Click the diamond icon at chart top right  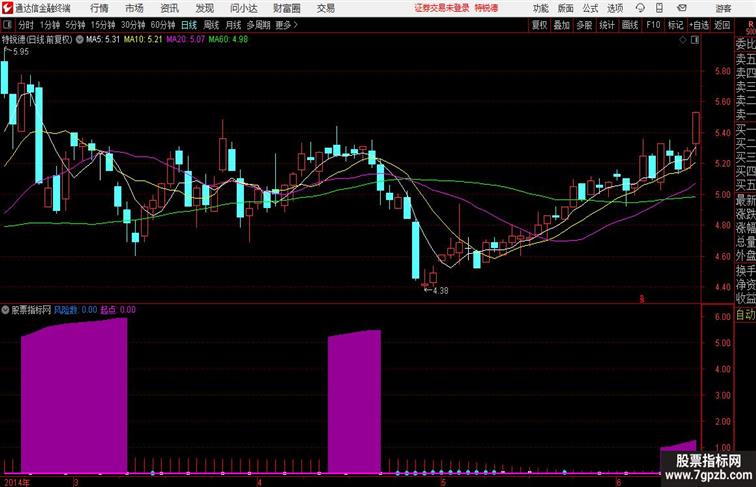pos(683,40)
